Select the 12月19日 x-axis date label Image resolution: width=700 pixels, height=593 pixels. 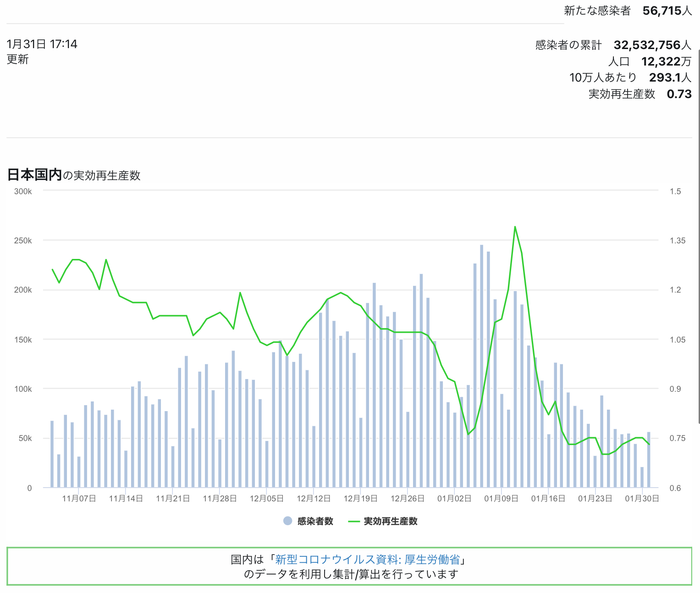pos(360,499)
